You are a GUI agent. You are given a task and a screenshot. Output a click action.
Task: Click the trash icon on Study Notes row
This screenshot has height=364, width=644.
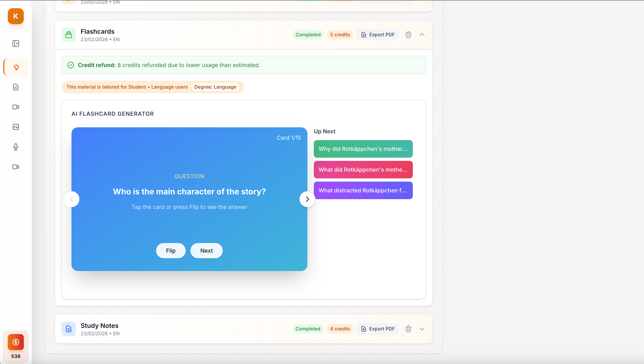(408, 329)
